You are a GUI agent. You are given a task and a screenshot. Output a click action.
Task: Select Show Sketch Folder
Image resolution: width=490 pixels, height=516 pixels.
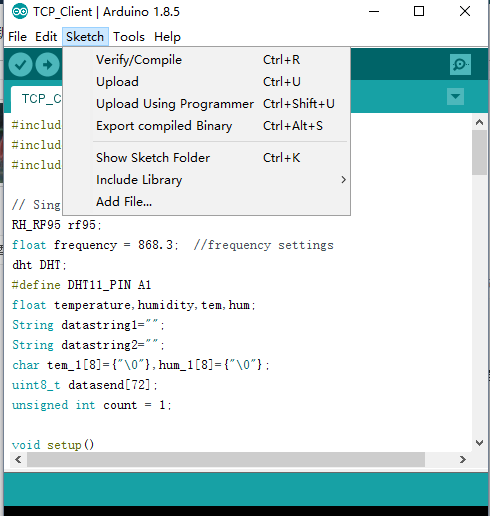click(207, 158)
